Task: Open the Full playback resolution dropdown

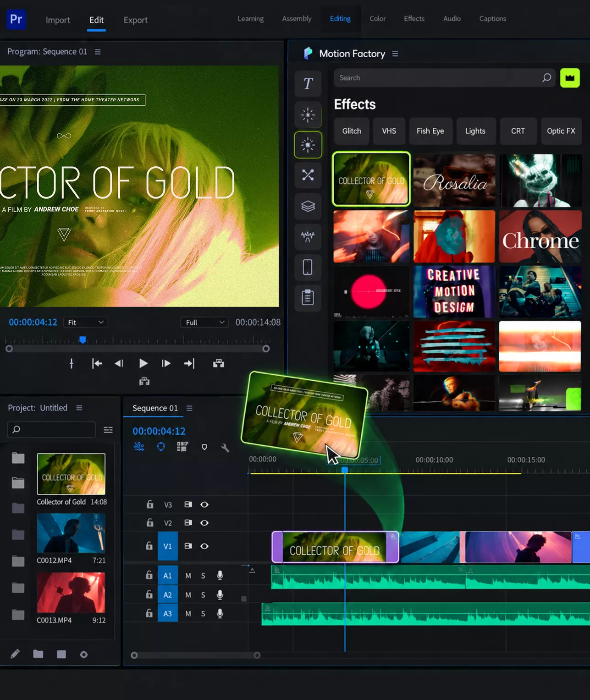Action: coord(204,323)
